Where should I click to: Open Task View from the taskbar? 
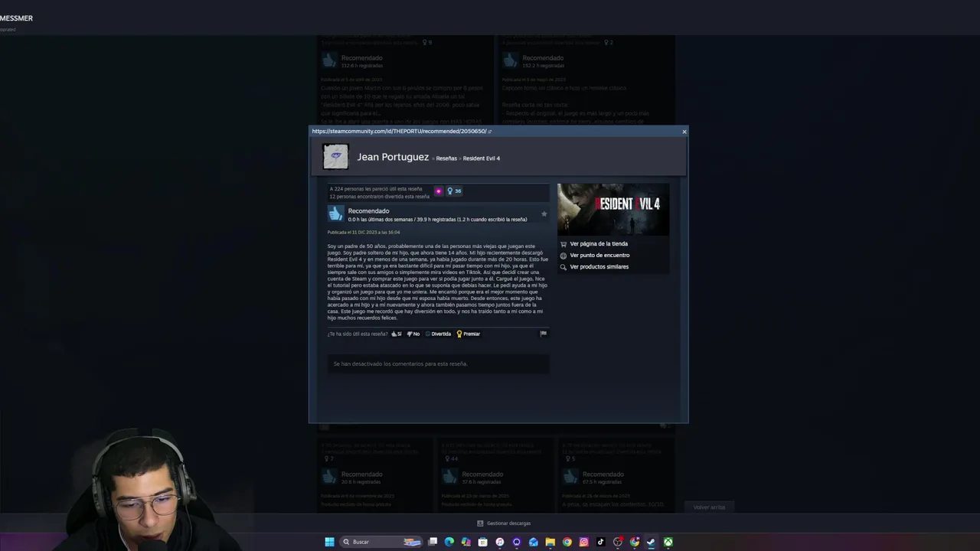click(x=432, y=542)
